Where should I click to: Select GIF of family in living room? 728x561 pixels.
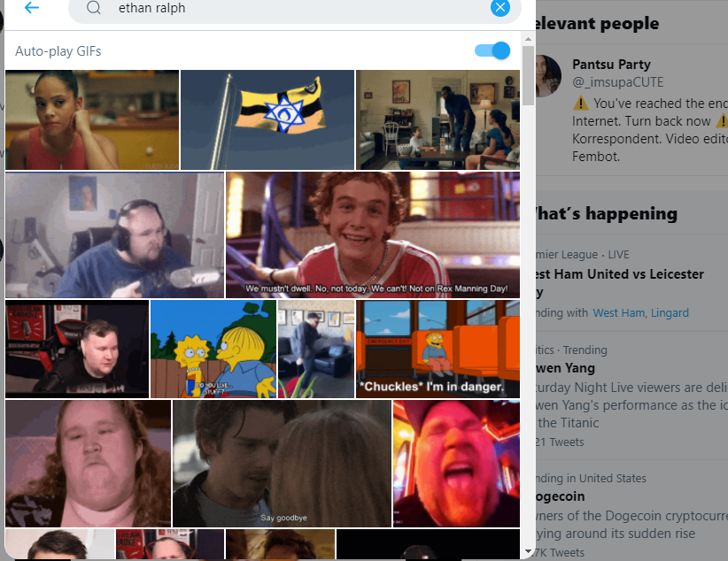(438, 119)
